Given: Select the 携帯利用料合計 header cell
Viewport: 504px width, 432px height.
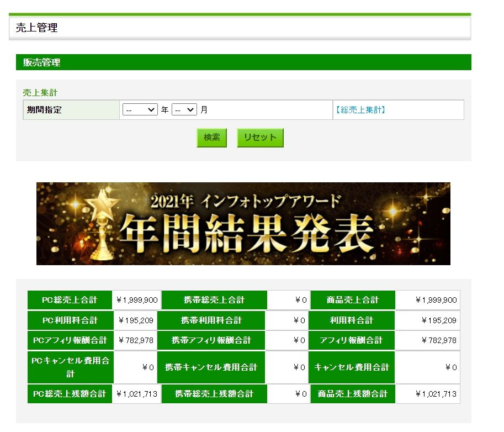Looking at the screenshot, I should [211, 320].
